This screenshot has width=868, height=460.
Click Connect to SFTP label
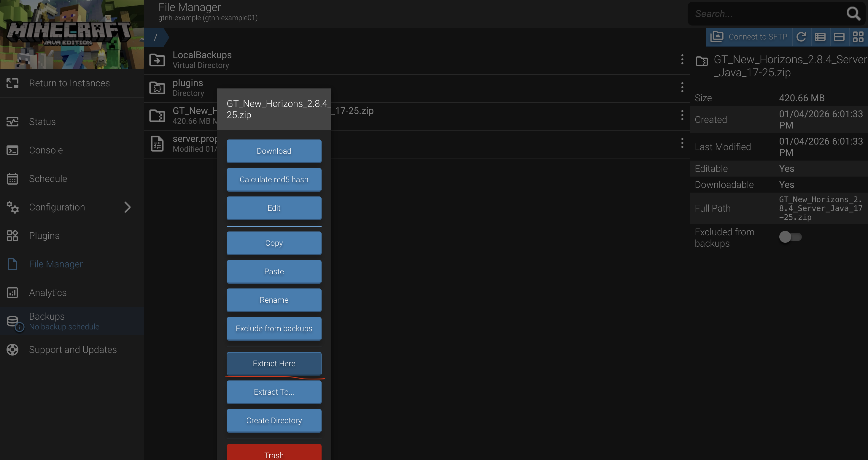tap(758, 37)
